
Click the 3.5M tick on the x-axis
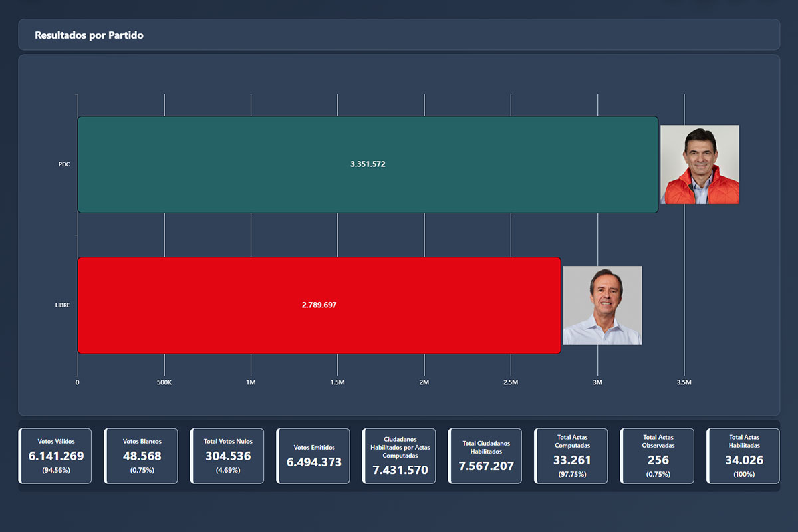[684, 382]
